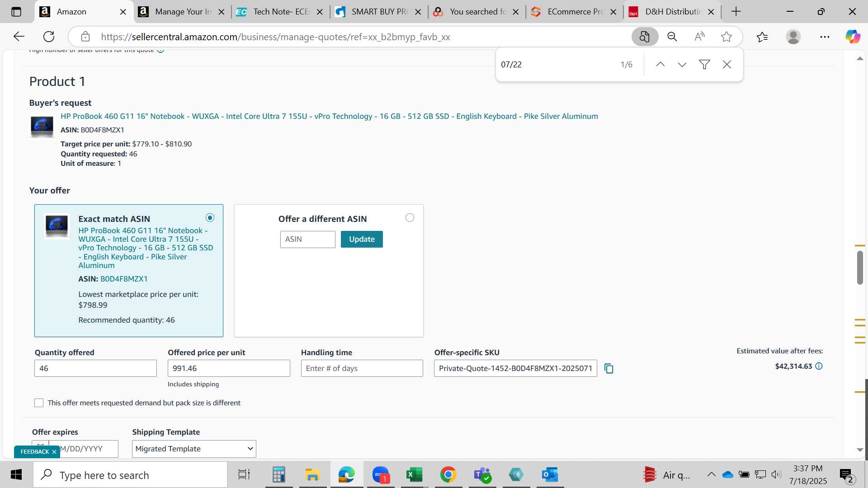Open the browser profile avatar
Screen dimensions: 868x488
(793, 37)
